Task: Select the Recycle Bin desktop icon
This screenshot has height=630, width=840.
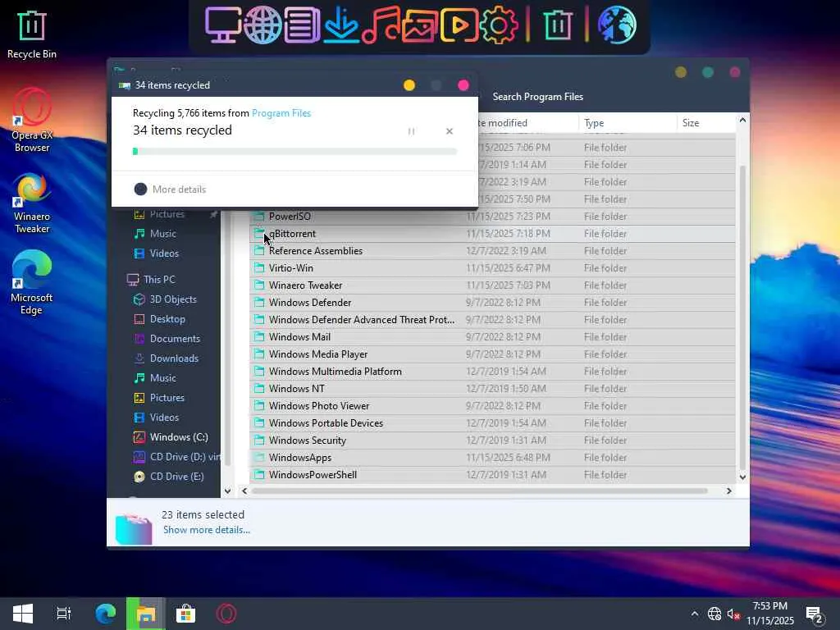Action: 32,34
